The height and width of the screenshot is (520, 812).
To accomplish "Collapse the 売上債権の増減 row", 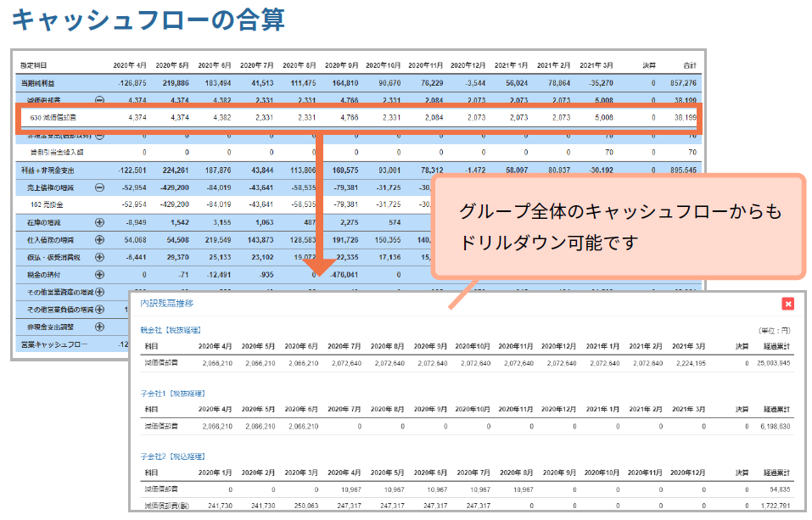I will (99, 187).
